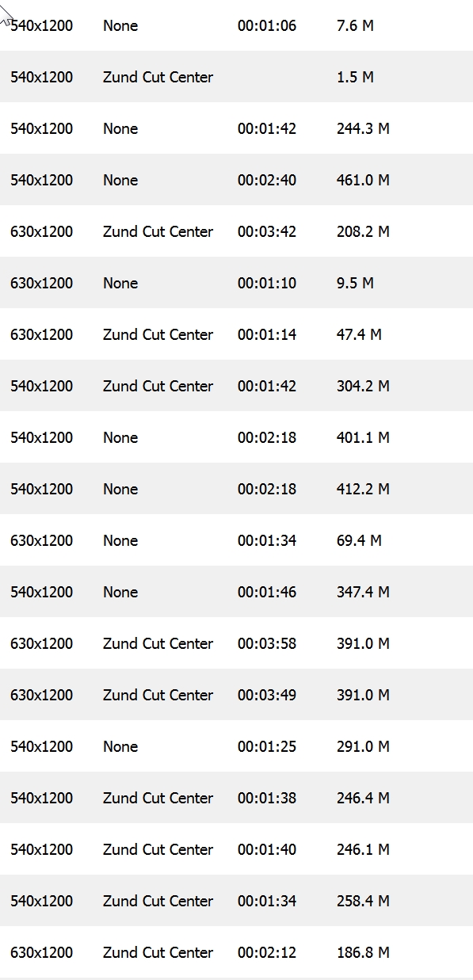Select the row with size 246.1 M
Screen dimensions: 473x980
(x=236, y=849)
